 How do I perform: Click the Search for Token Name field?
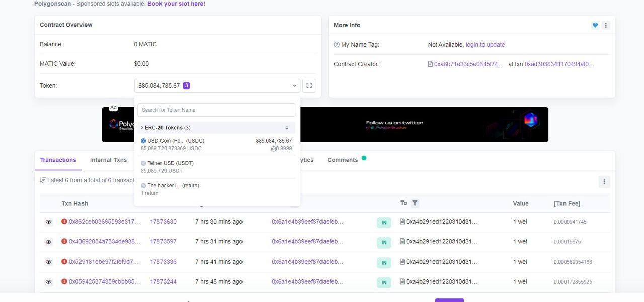pyautogui.click(x=216, y=110)
